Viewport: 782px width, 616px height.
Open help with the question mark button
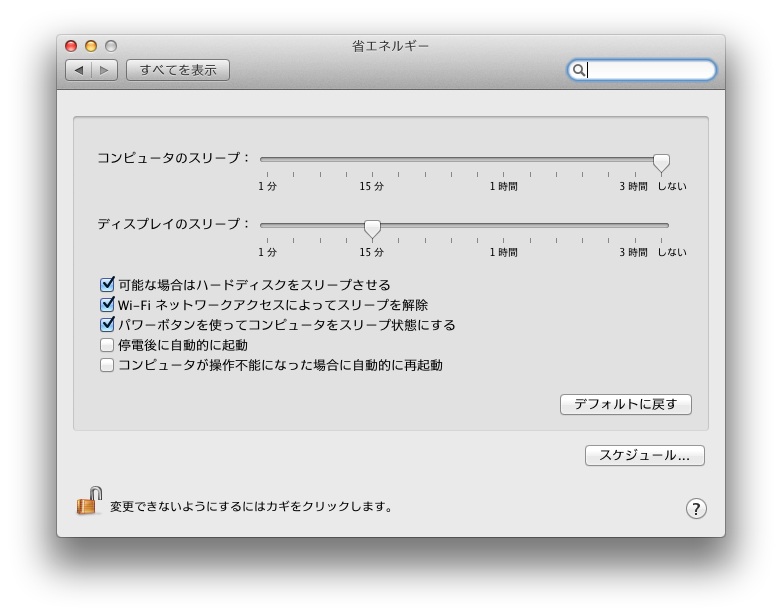(x=696, y=509)
